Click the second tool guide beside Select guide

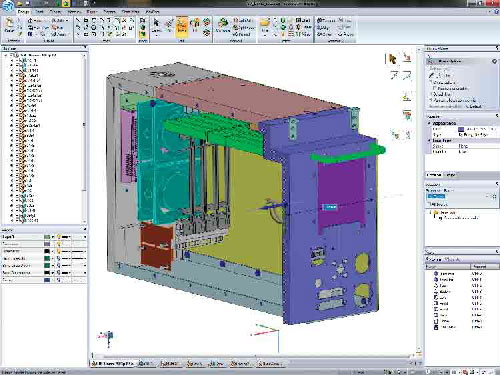pos(407,57)
